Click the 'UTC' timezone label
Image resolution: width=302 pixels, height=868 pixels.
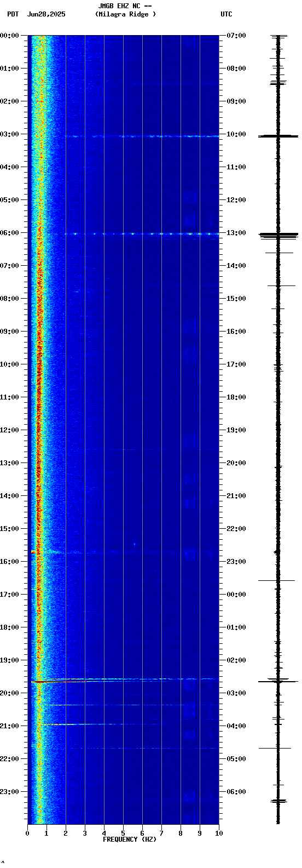tap(226, 14)
